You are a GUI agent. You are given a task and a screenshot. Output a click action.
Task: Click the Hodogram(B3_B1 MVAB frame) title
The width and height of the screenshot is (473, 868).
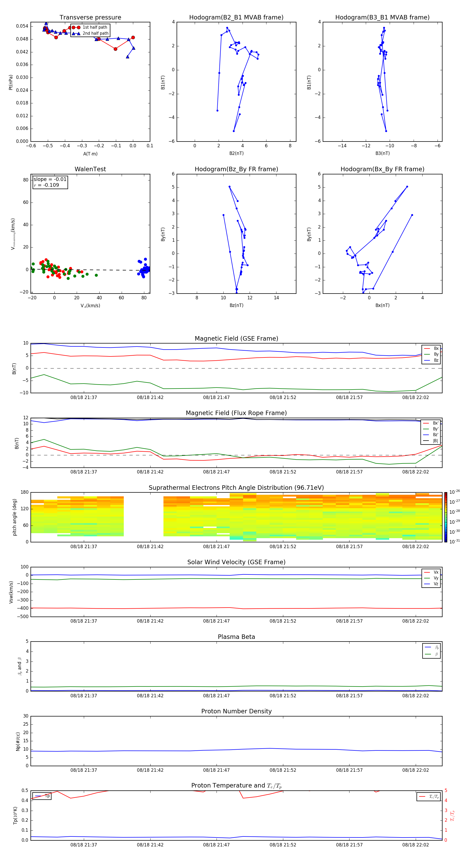pos(382,18)
